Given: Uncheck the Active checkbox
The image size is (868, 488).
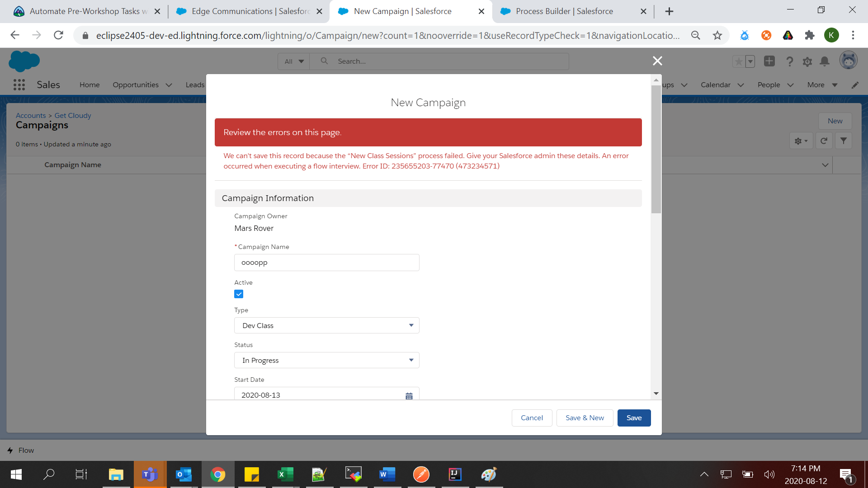Looking at the screenshot, I should click(239, 294).
